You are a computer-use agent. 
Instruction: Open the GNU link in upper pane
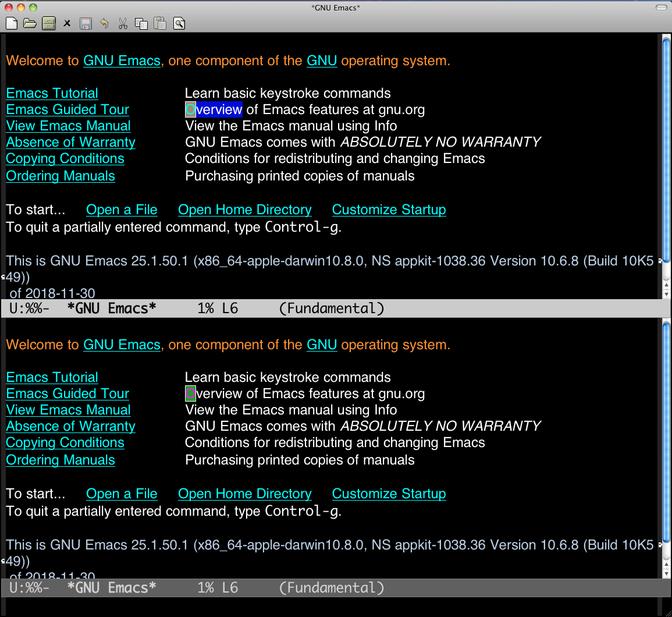click(322, 61)
